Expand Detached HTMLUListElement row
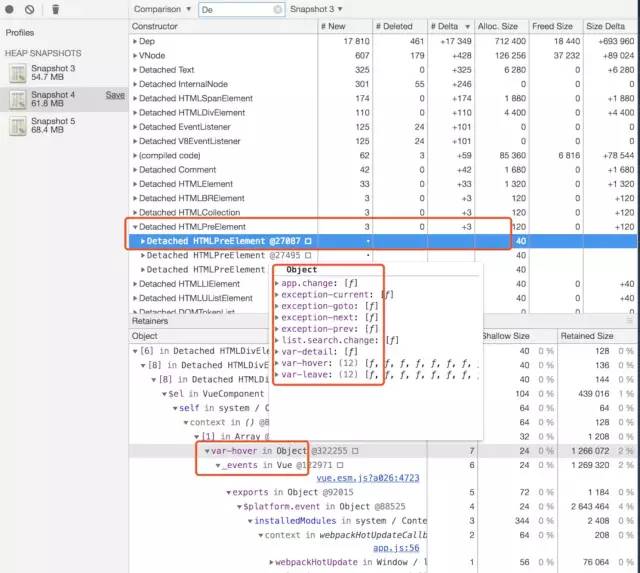The image size is (640, 573). [135, 298]
